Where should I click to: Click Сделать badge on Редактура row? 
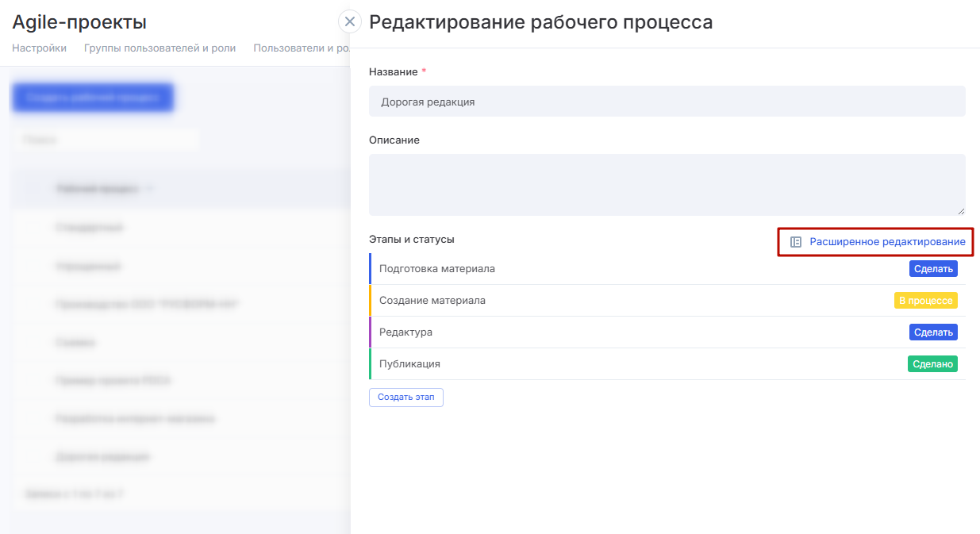pos(933,332)
